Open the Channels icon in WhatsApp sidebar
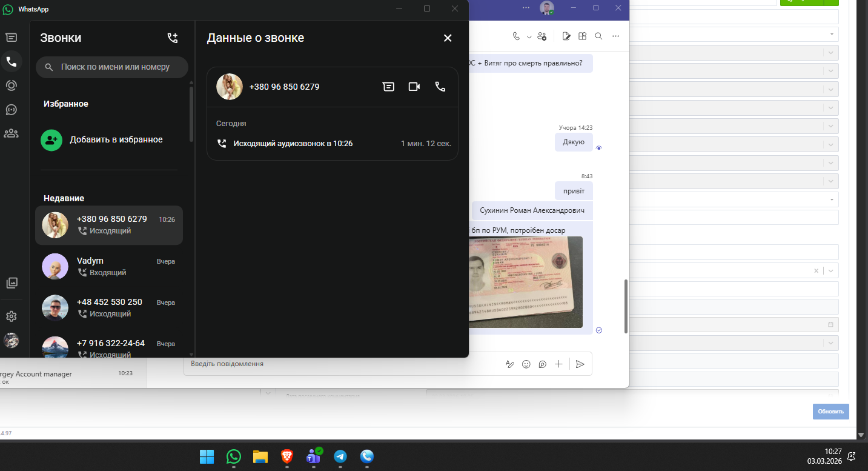 pos(11,110)
